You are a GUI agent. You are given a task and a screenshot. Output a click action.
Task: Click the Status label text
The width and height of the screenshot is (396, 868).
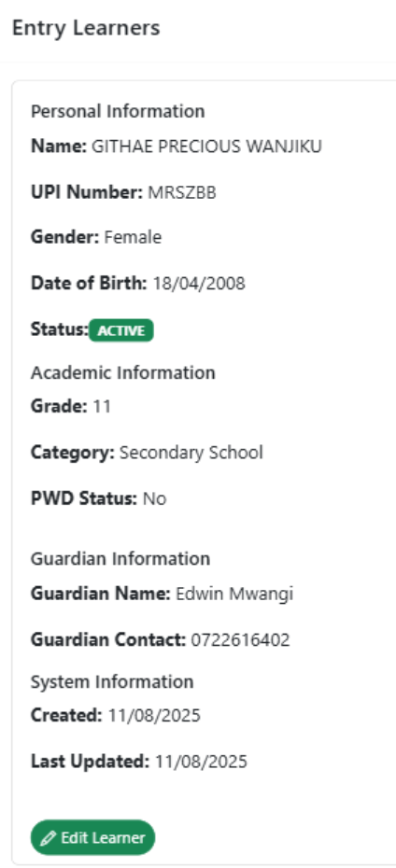(60, 329)
